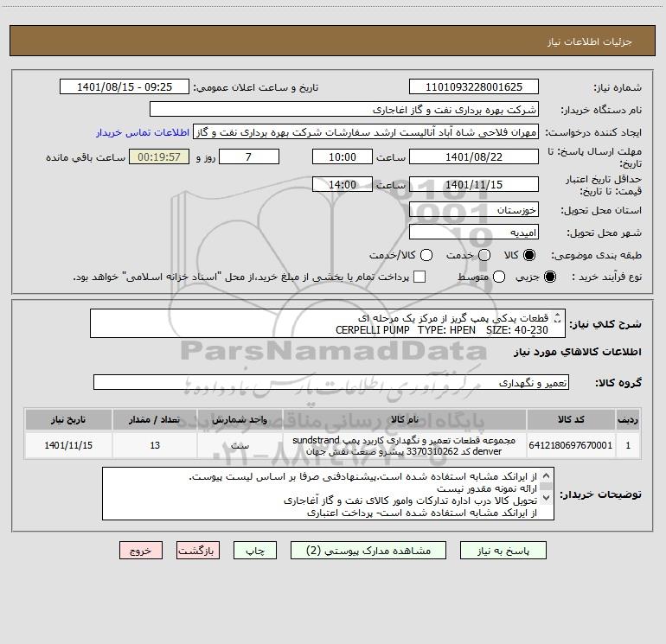
Task: Click the نام کالا column header
Action: 405,419
